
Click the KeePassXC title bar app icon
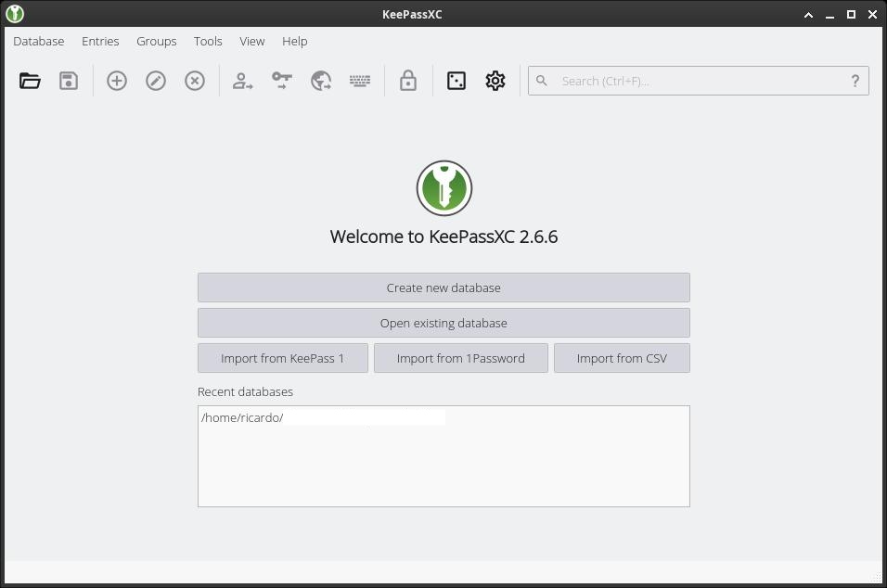(x=15, y=14)
